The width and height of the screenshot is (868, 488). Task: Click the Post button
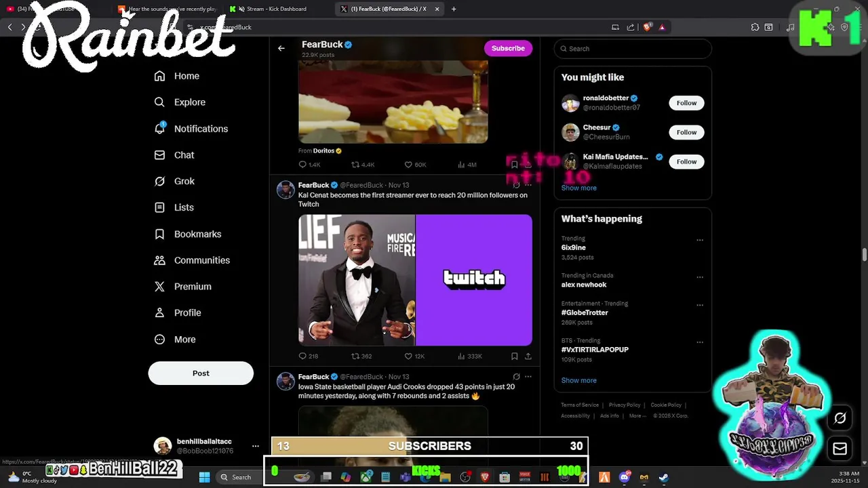click(x=201, y=373)
